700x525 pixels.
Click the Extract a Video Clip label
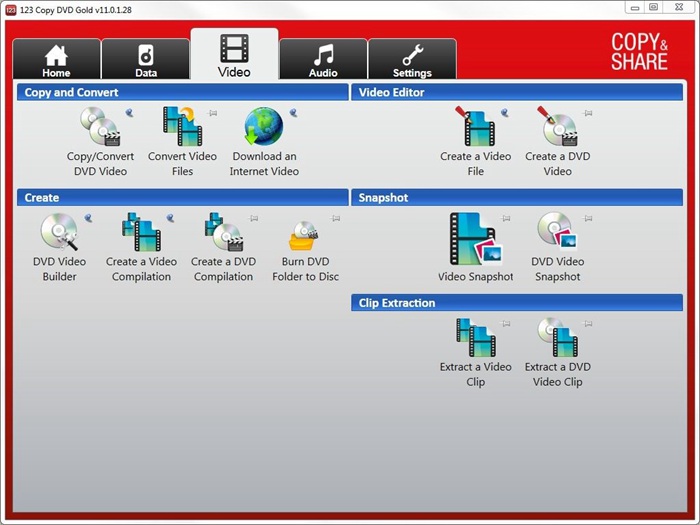[x=476, y=374]
